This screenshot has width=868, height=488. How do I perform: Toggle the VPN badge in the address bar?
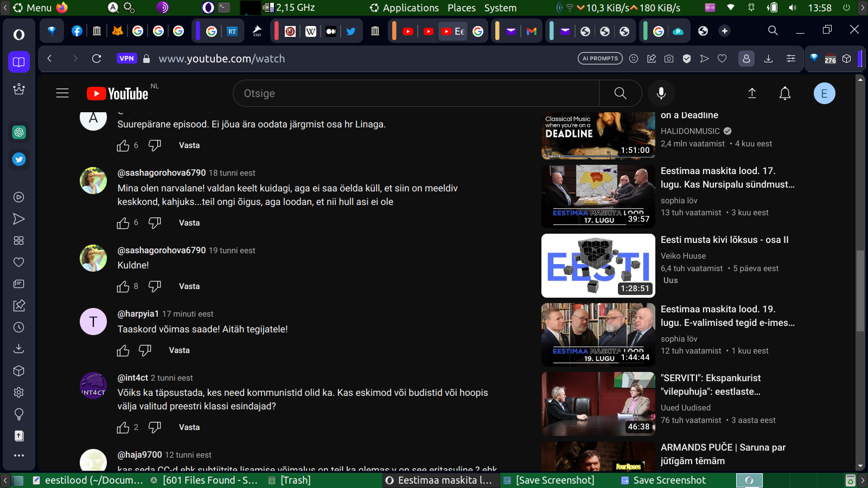(x=126, y=59)
